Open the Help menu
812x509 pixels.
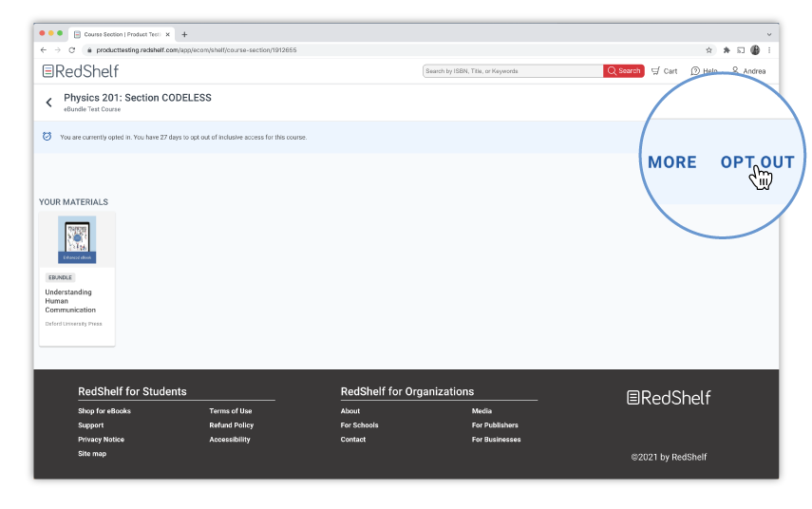pos(704,71)
